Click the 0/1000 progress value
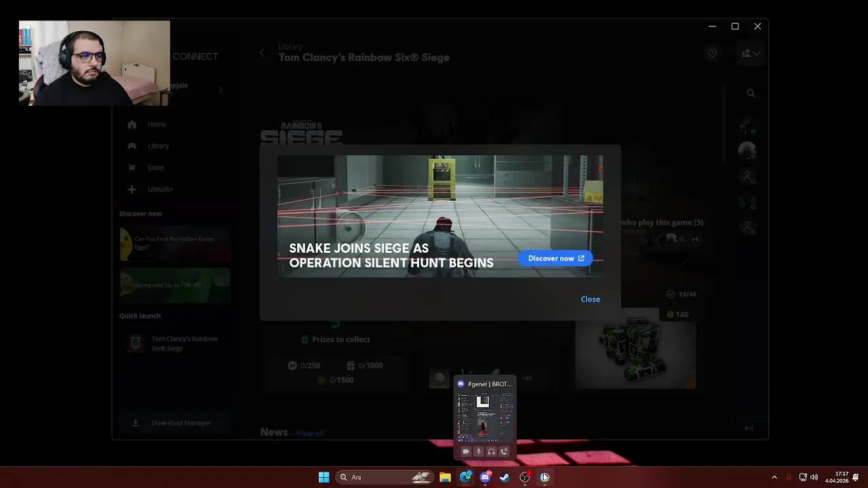868x488 pixels. click(x=370, y=365)
